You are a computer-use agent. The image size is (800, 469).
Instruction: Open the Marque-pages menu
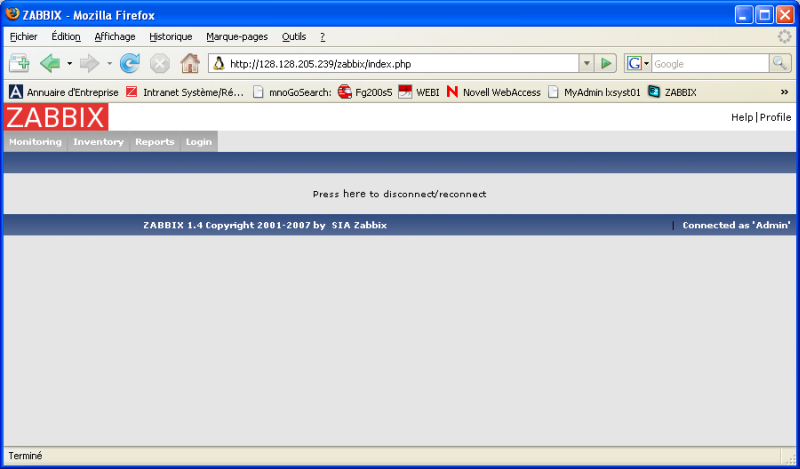[237, 37]
